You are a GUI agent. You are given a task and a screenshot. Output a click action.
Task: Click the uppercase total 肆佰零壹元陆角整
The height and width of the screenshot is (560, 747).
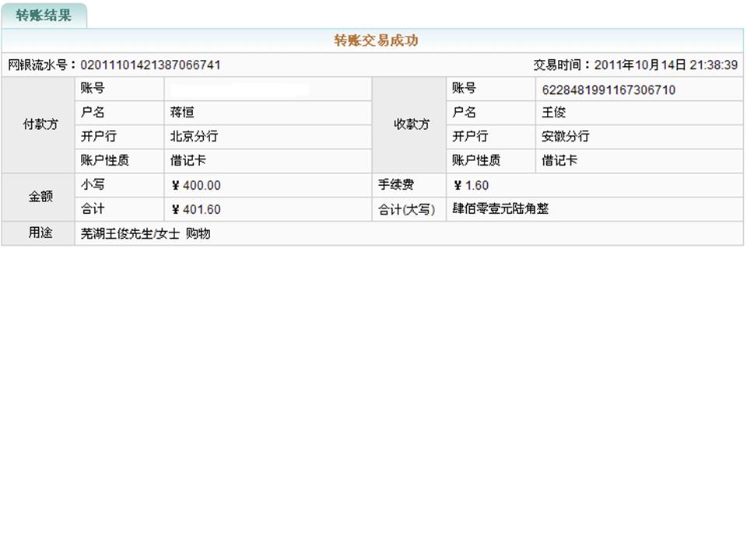tap(500, 209)
